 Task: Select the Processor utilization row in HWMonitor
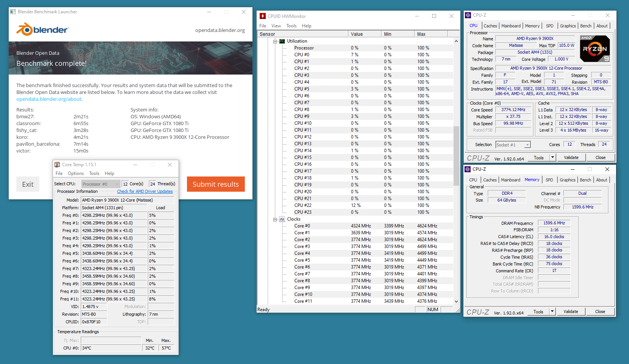tap(355, 48)
